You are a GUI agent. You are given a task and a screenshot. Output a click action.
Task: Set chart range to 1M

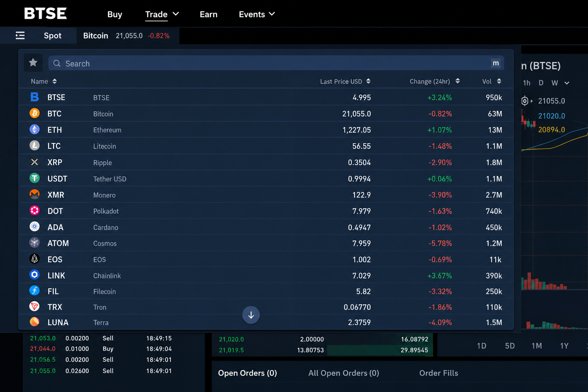point(537,346)
